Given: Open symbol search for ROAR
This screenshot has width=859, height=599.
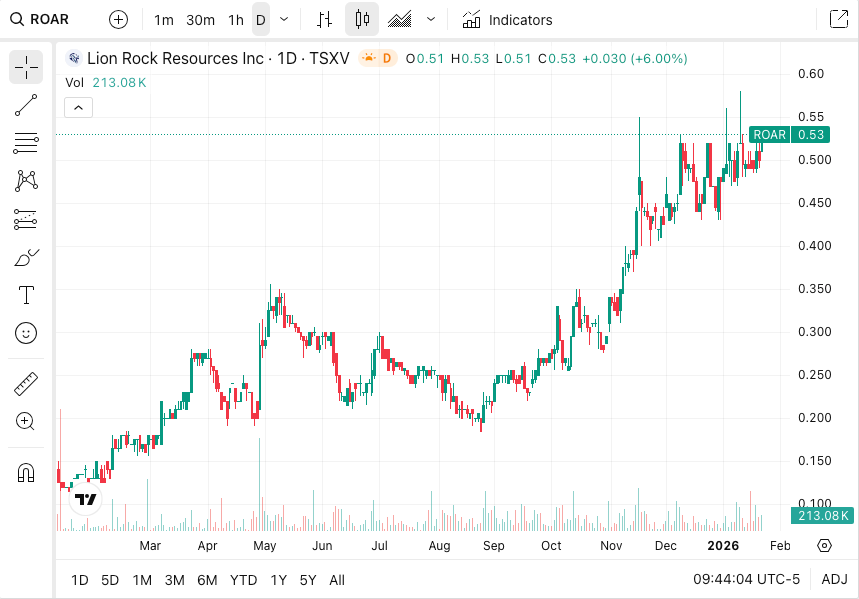Looking at the screenshot, I should [x=40, y=20].
